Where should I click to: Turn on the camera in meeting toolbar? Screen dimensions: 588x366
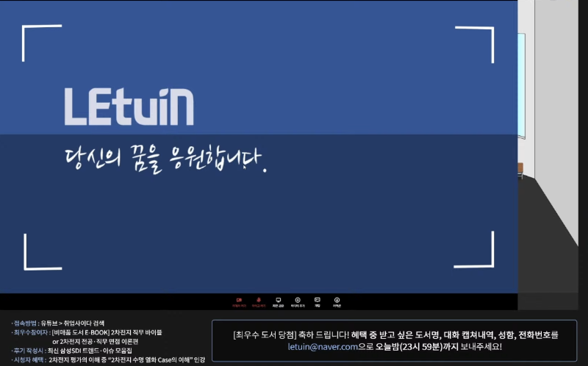[238, 301]
